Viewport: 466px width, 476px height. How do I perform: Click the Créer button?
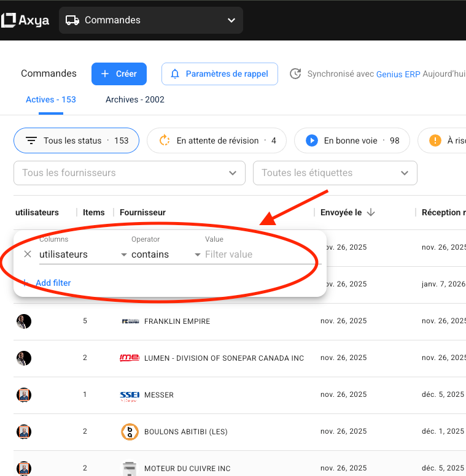(x=119, y=74)
